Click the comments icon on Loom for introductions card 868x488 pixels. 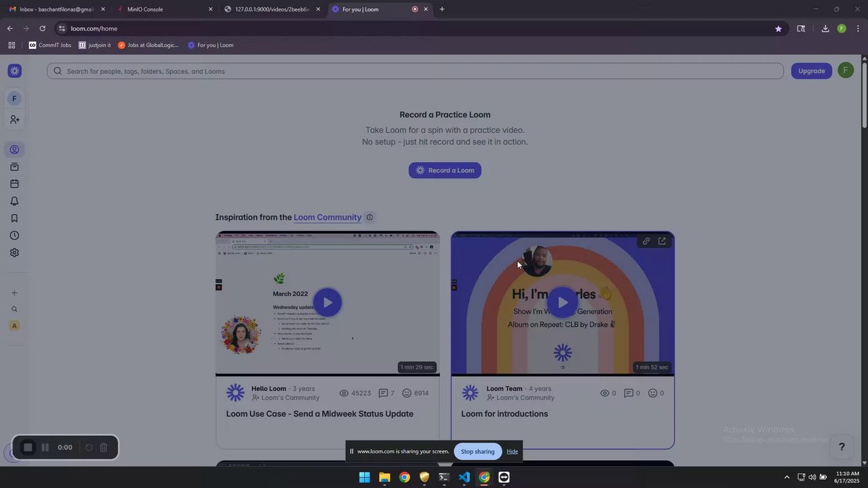[x=629, y=393]
